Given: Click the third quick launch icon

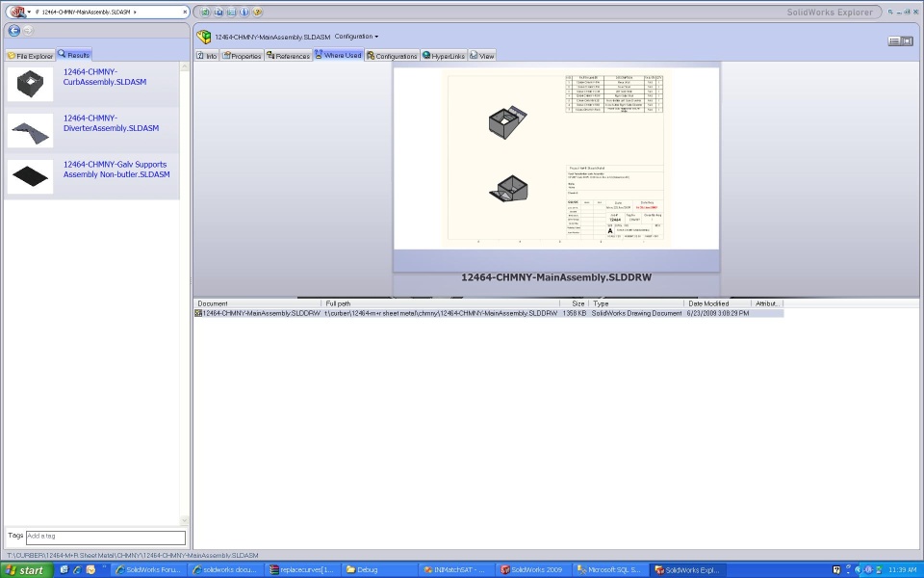Looking at the screenshot, I should (x=90, y=569).
